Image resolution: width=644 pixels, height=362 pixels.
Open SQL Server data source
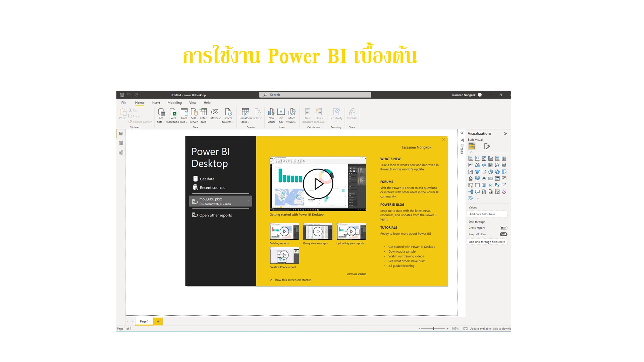[194, 116]
